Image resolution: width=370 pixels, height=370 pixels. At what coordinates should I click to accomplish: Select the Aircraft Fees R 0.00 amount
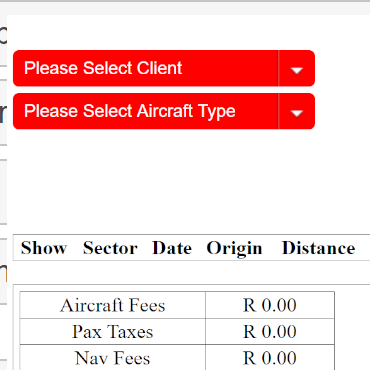[270, 305]
